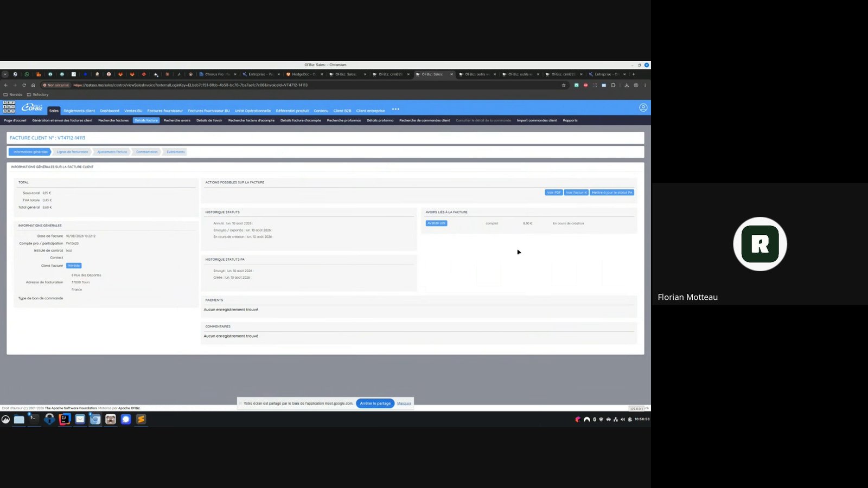The image size is (868, 488).
Task: Open the Commentaires tab
Action: point(146,152)
